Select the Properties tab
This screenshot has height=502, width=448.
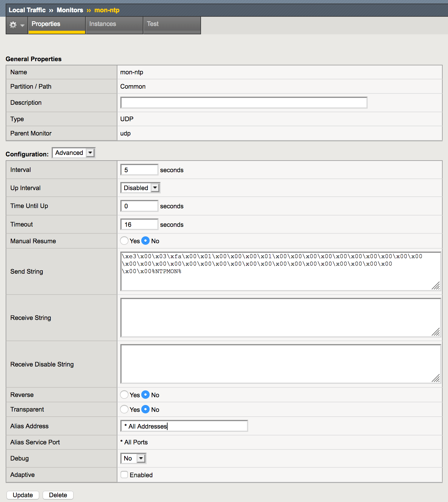coord(57,25)
